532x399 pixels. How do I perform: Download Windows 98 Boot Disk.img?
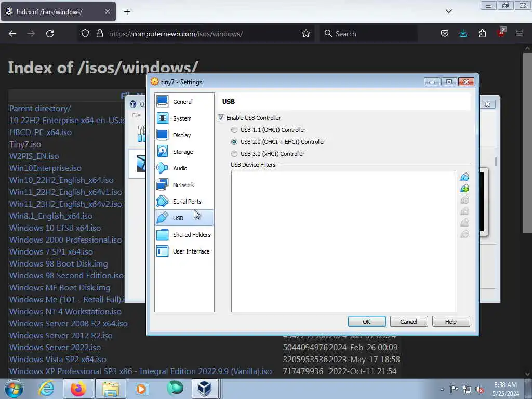coord(58,263)
